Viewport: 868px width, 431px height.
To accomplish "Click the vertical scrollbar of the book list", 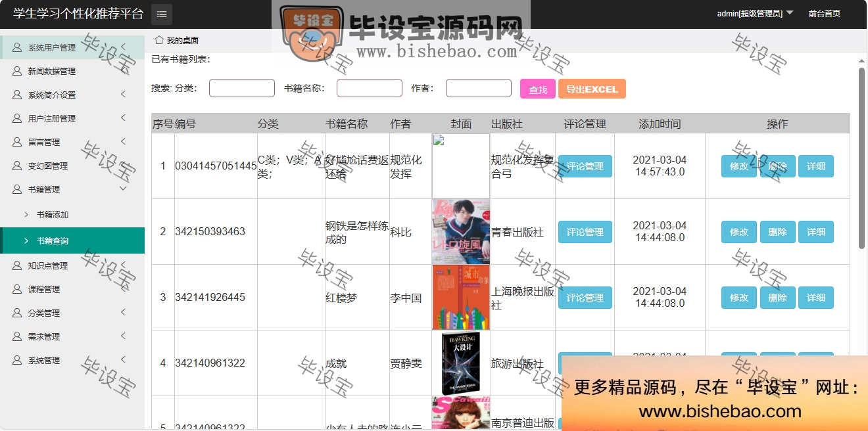I will pyautogui.click(x=861, y=158).
